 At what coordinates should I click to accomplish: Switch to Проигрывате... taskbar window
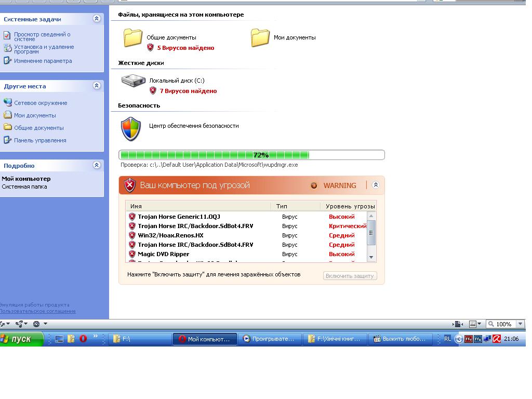[x=269, y=339]
